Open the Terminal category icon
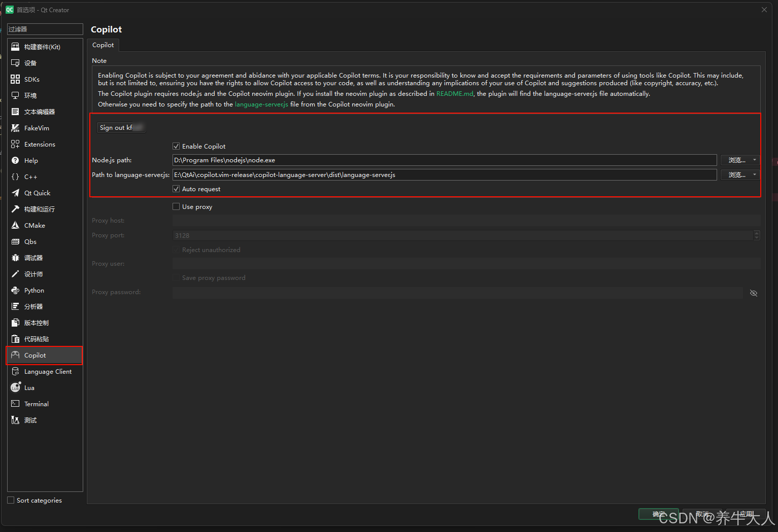Image resolution: width=778 pixels, height=532 pixels. [15, 404]
